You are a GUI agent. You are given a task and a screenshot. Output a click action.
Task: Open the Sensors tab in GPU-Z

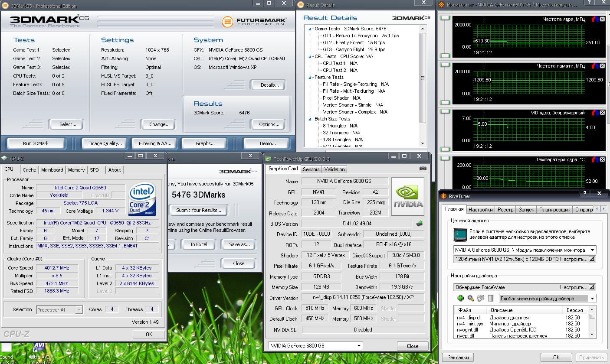311,169
